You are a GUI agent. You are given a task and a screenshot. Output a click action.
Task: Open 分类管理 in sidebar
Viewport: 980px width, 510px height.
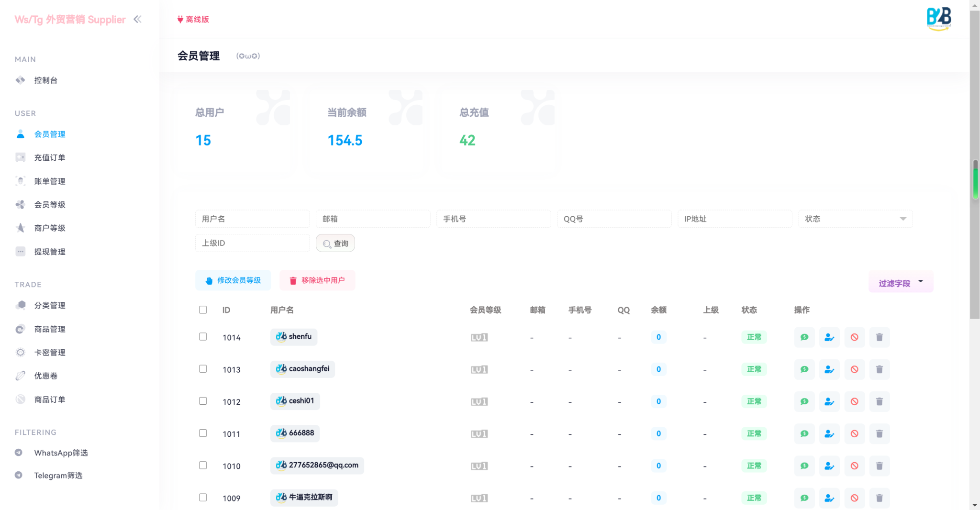coord(49,305)
